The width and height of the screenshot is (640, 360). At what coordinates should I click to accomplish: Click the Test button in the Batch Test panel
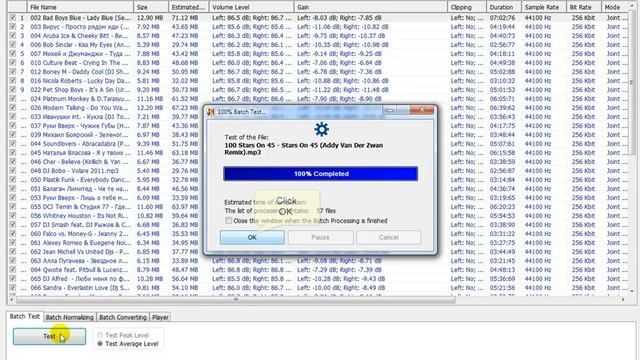click(49, 336)
